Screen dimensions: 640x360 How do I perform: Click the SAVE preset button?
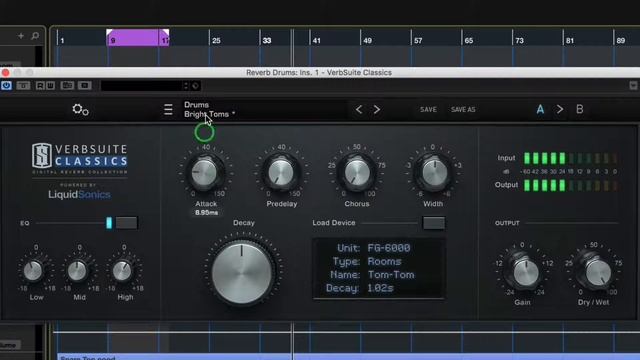(x=428, y=109)
